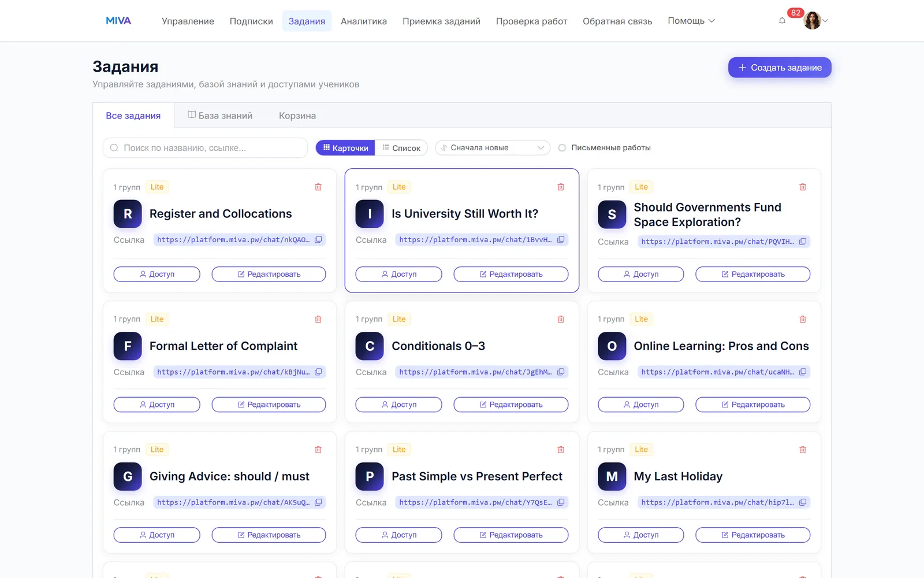Open the Все задания tab
The height and width of the screenshot is (578, 924).
(133, 116)
